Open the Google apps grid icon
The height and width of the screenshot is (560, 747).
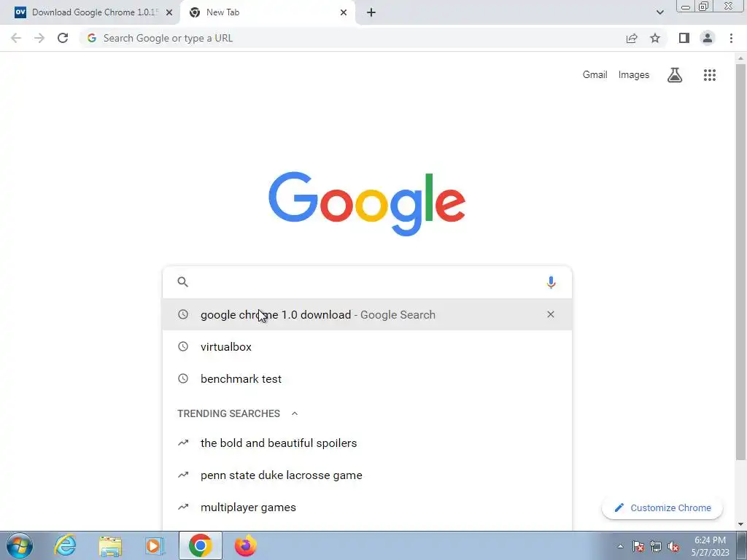pyautogui.click(x=709, y=75)
